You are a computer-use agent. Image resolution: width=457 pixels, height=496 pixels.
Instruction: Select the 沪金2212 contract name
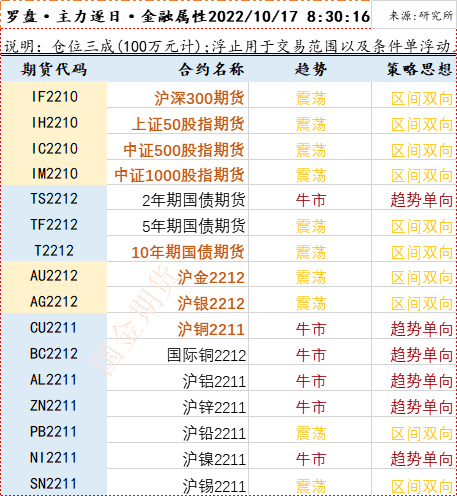click(211, 278)
